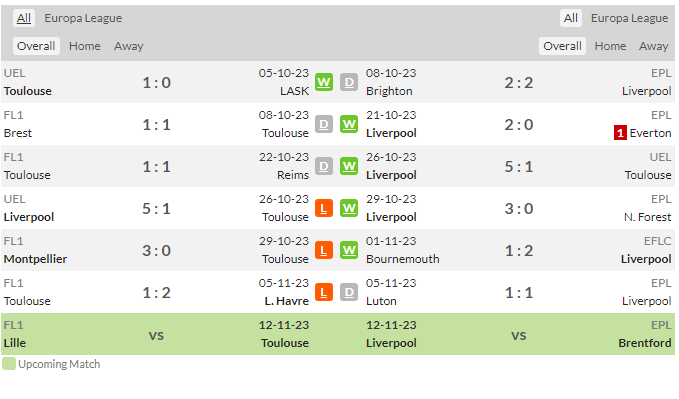Click the red card icon beside Everton

[620, 133]
